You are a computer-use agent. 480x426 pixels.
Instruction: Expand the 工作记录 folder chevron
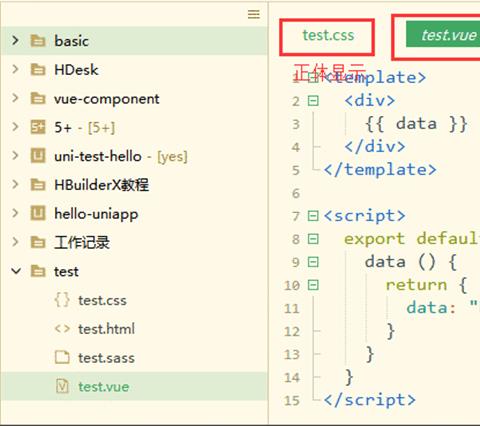coord(15,242)
